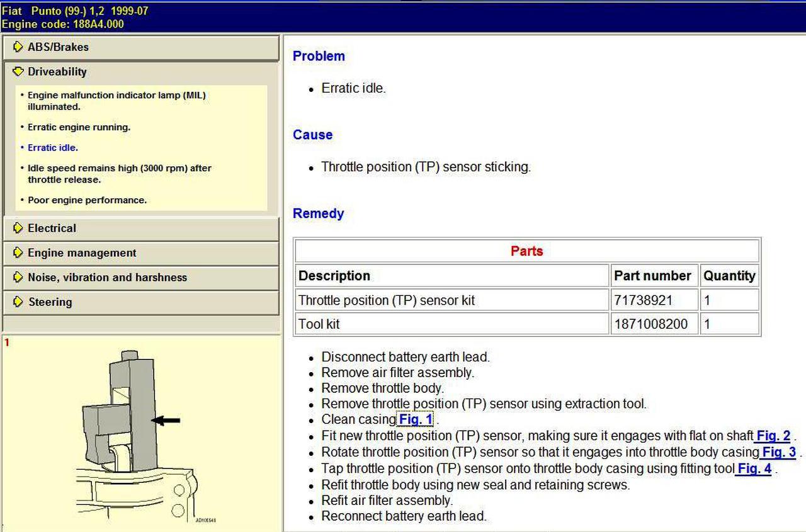Click the 'Remedy' heading
The image size is (806, 532).
(318, 213)
